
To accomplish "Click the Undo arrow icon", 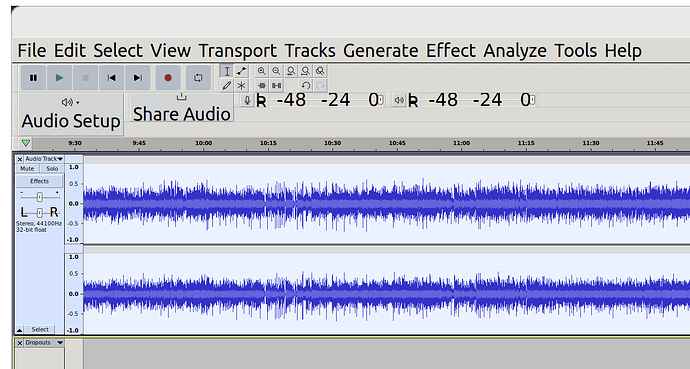I will pos(305,85).
